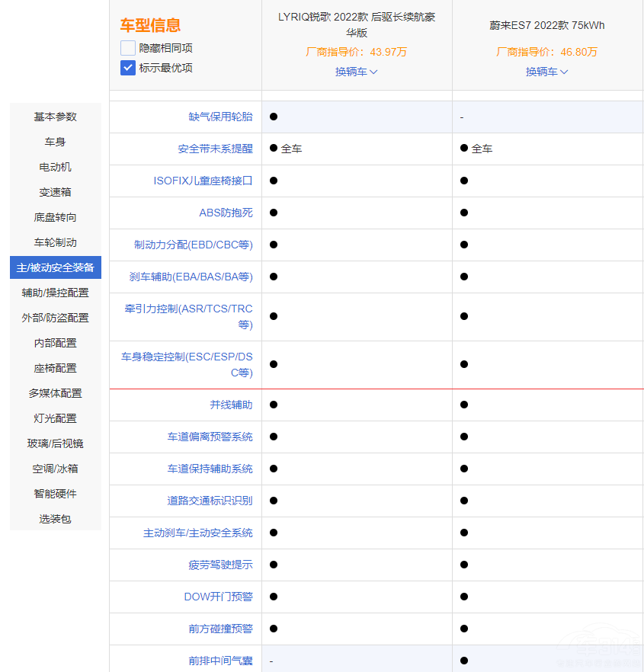Click the DOW开门预警 parameter link

point(218,597)
